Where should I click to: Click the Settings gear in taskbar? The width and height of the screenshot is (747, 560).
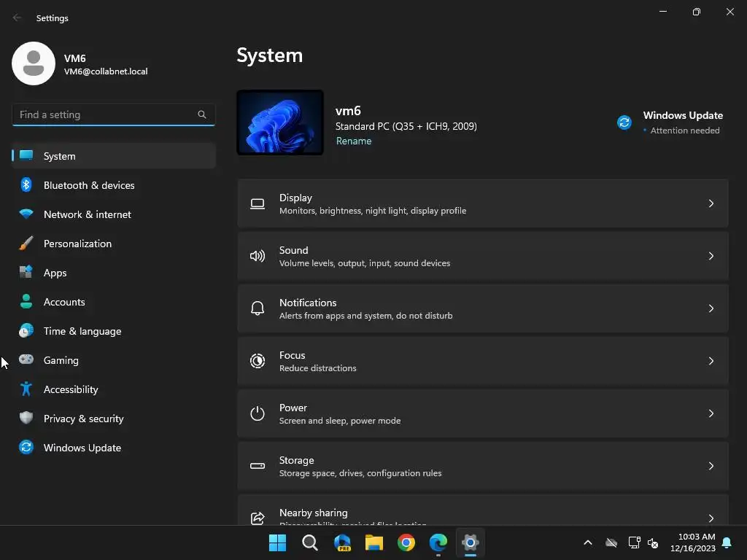point(471,542)
